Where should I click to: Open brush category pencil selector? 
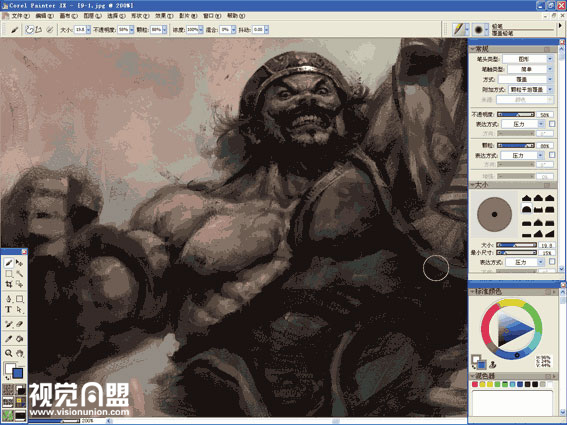(x=461, y=29)
